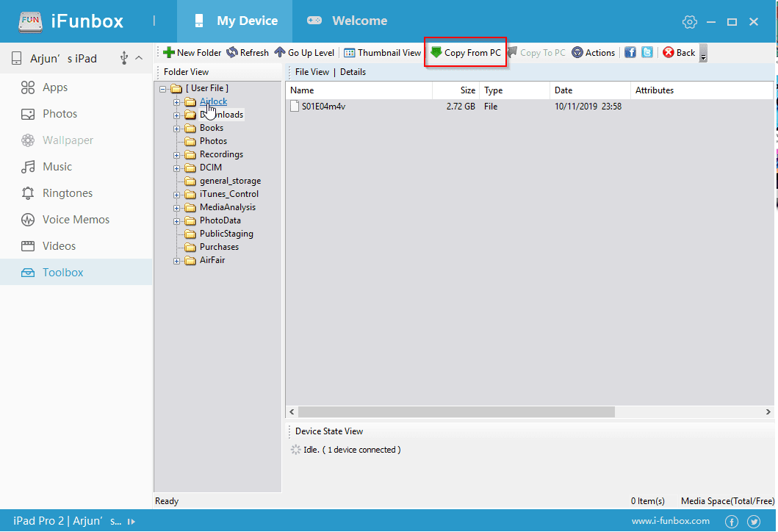778x532 pixels.
Task: Select the PublicStaging folder
Action: click(226, 233)
